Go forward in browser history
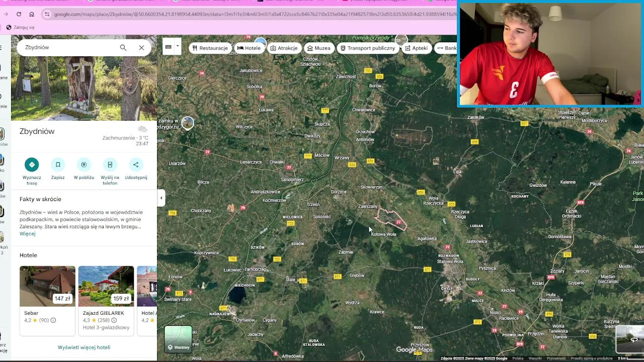 tap(6, 14)
